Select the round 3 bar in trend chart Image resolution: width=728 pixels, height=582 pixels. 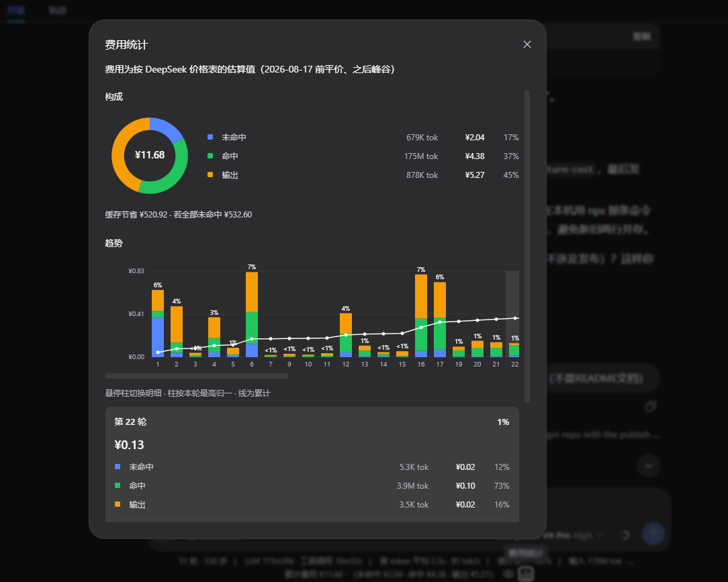(195, 354)
